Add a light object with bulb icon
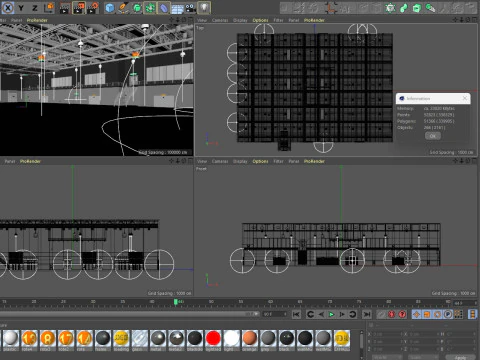Screen dimensions: 480x360 point(204,8)
